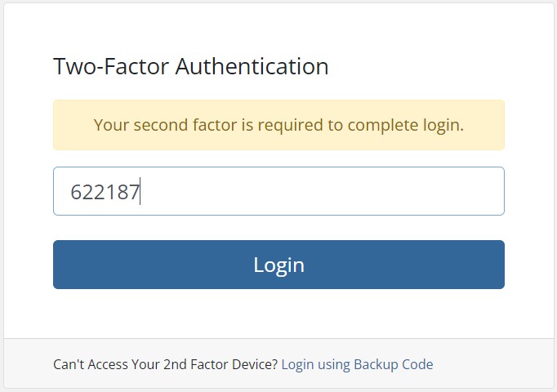Screen dimensions: 557x392
Task: Click the blue Login button
Action: click(x=278, y=265)
